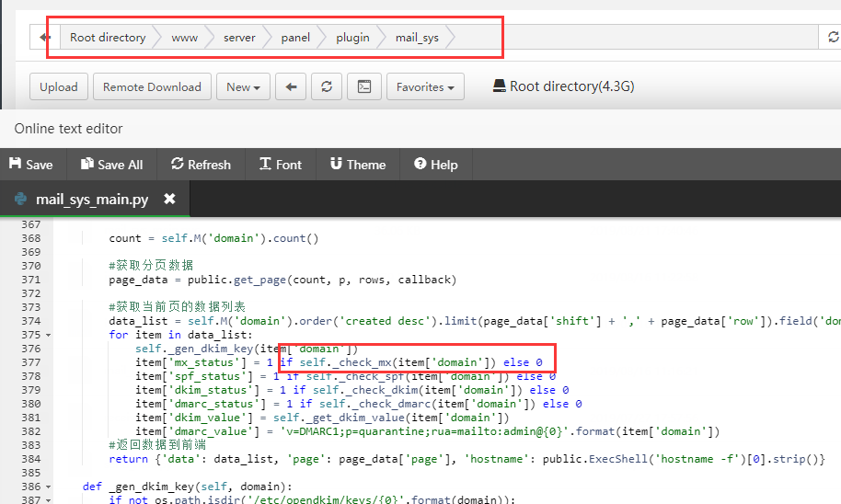The width and height of the screenshot is (841, 504).
Task: Close the mail_sys_main.py tab
Action: pyautogui.click(x=169, y=199)
